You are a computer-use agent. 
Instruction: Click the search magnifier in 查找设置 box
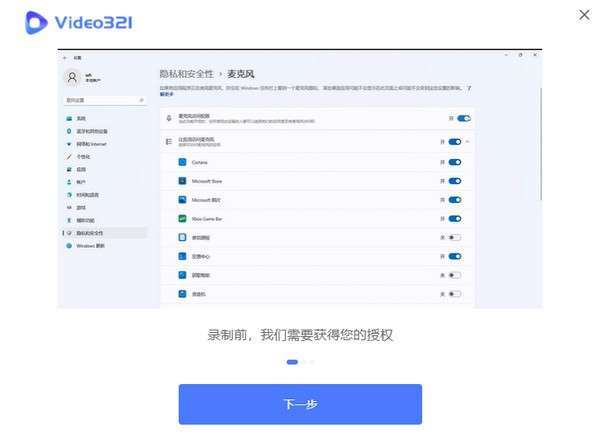142,100
